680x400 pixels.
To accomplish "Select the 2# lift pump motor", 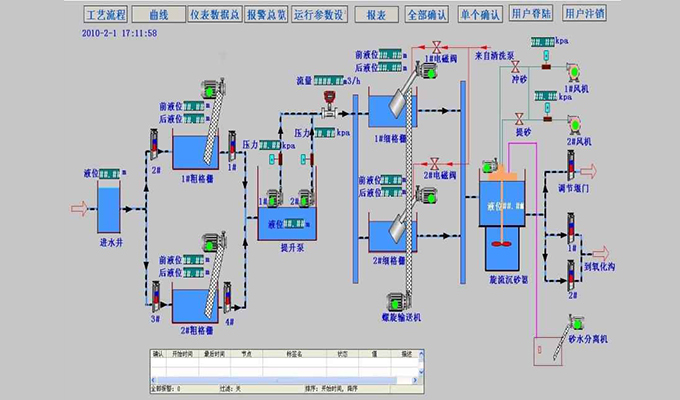I will pyautogui.click(x=305, y=198).
